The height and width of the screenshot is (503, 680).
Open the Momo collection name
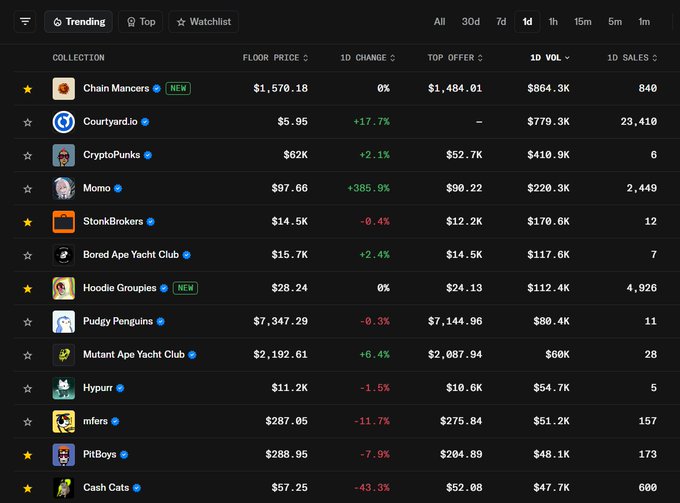coord(97,188)
